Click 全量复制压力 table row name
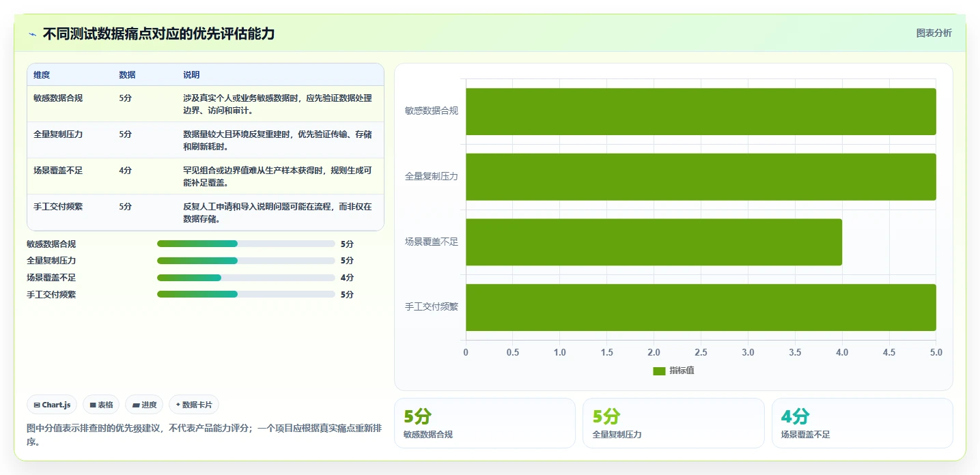Viewport: 980px width, 475px height. (58, 134)
